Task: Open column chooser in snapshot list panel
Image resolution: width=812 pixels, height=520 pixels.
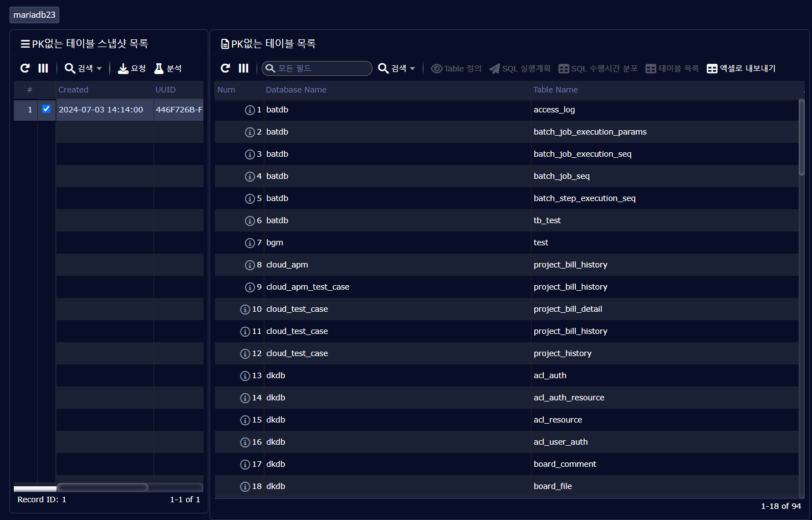Action: (x=43, y=68)
